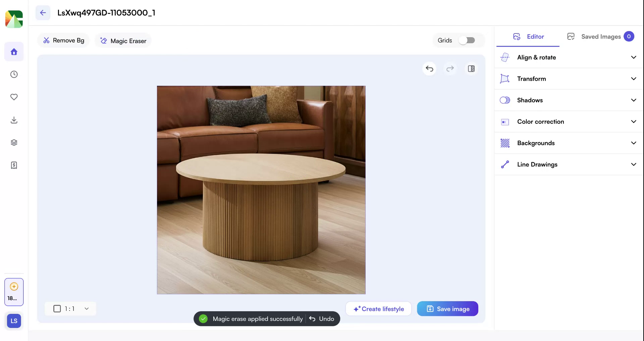This screenshot has height=341, width=644.
Task: Open billing via the receipt icon
Action: [14, 165]
